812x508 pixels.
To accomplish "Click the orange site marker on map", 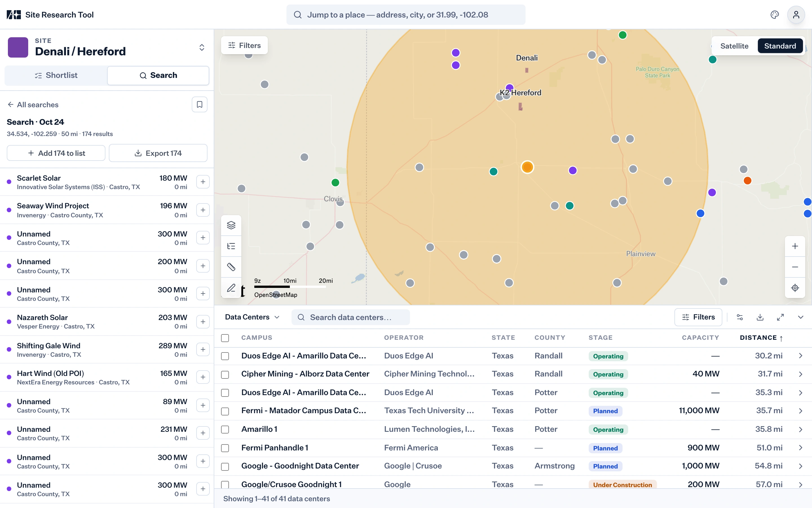I will tap(527, 167).
